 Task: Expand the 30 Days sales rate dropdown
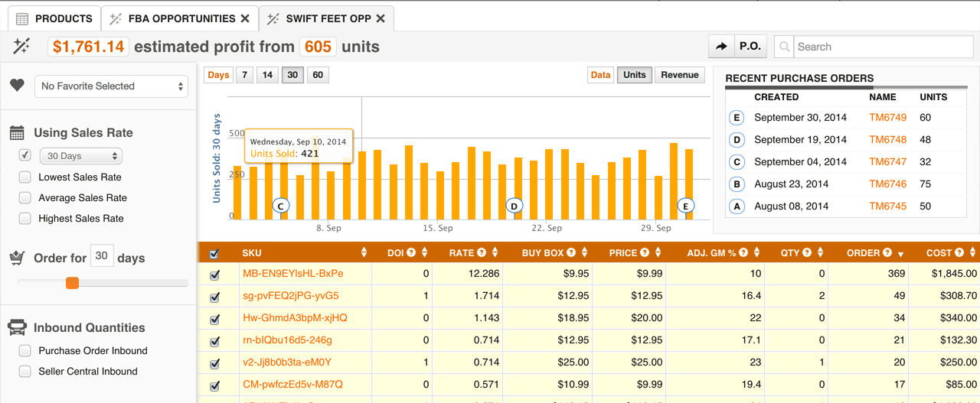(x=80, y=156)
